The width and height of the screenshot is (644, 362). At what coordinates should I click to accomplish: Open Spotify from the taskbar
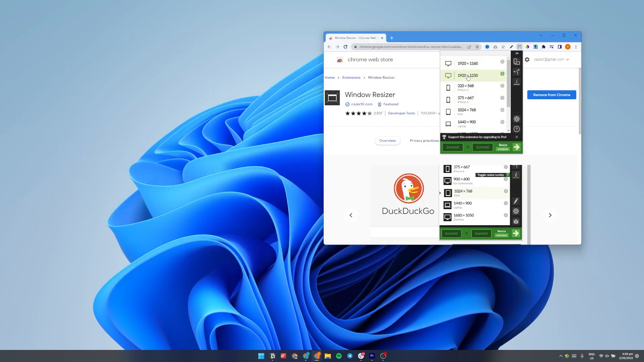click(339, 356)
